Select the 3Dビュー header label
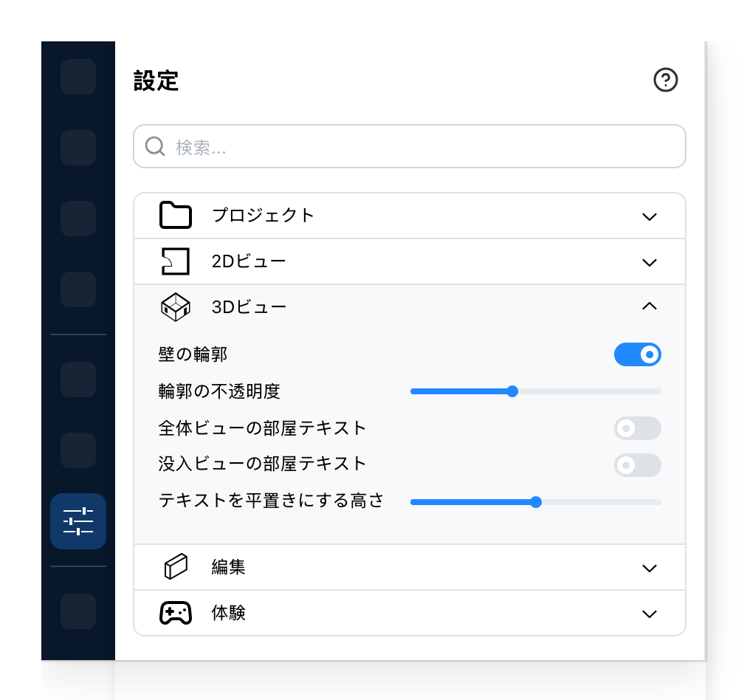 click(x=249, y=307)
